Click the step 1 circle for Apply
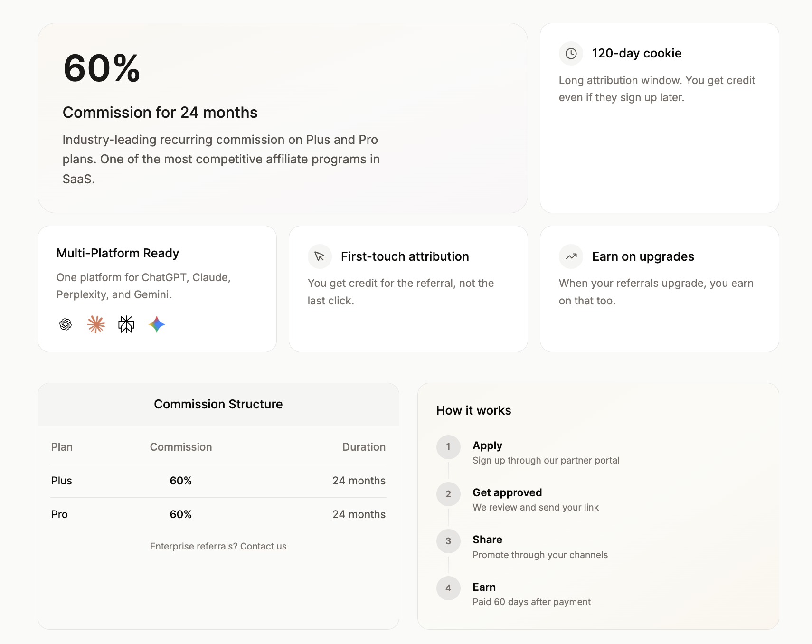Screen dimensions: 812x644 click(448, 447)
